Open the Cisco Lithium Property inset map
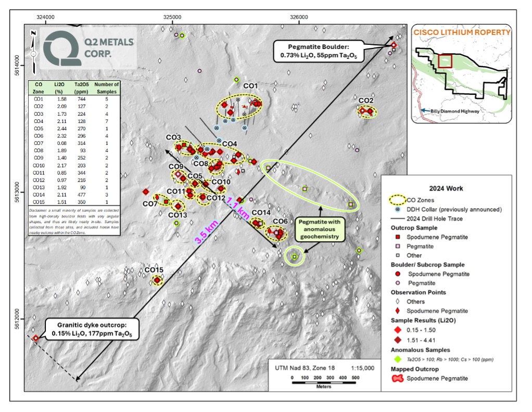The width and height of the screenshot is (532, 412). coord(461,73)
